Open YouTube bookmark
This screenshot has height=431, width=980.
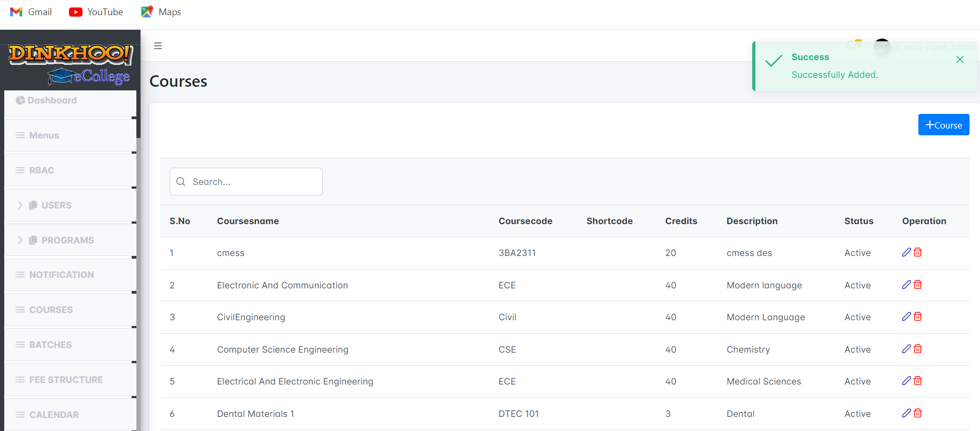pos(96,11)
